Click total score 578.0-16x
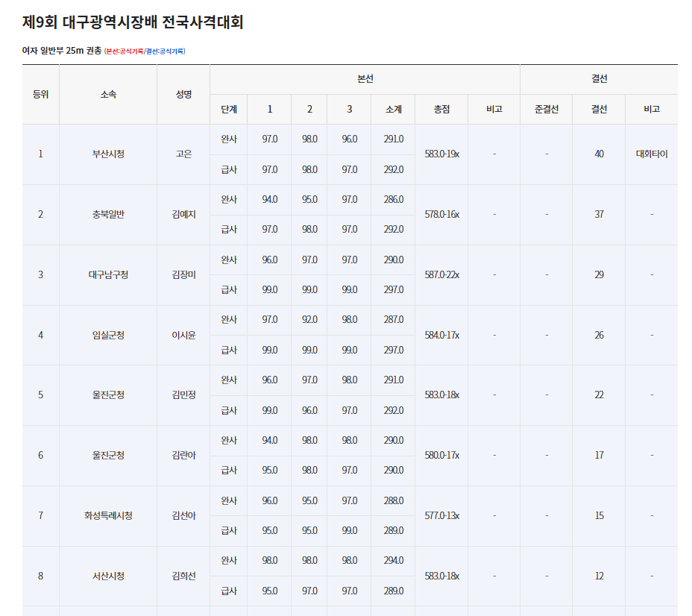 pyautogui.click(x=441, y=215)
